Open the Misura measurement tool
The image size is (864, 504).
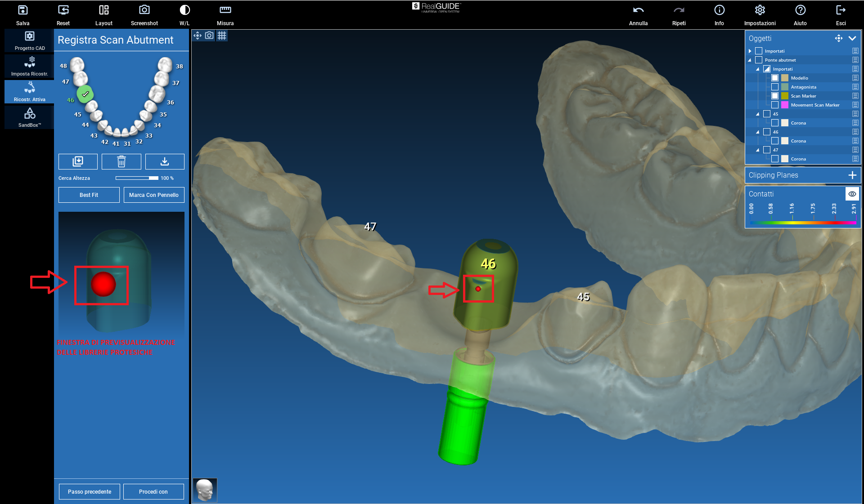coord(225,10)
